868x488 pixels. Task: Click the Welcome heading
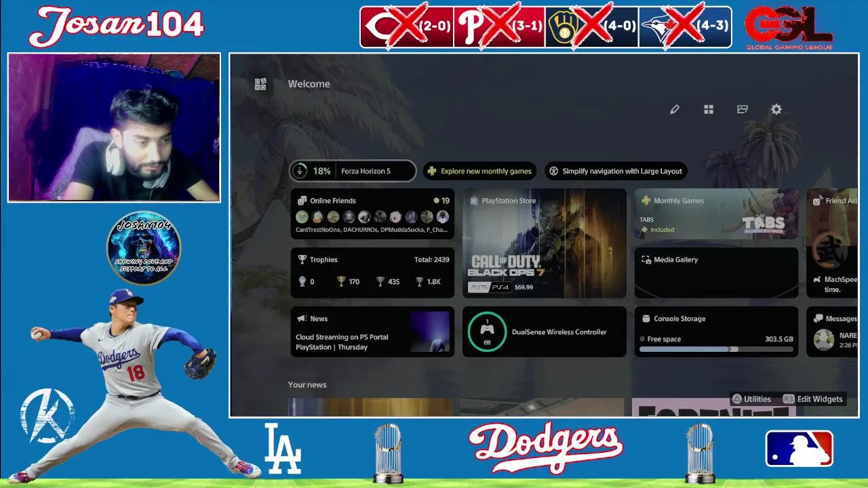coord(309,84)
